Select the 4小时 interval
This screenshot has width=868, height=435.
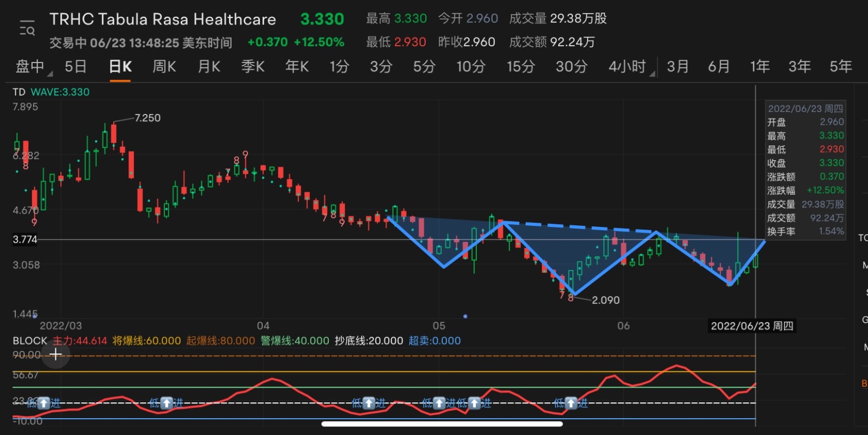pyautogui.click(x=627, y=66)
